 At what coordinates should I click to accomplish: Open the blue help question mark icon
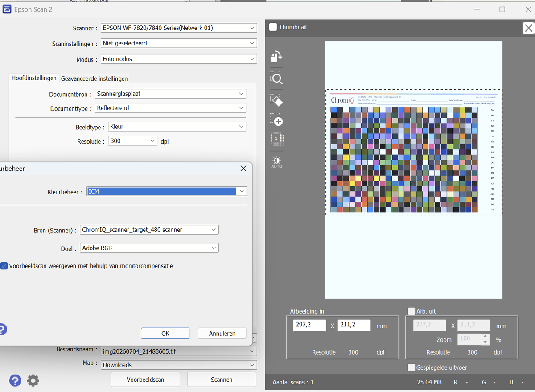click(x=15, y=380)
